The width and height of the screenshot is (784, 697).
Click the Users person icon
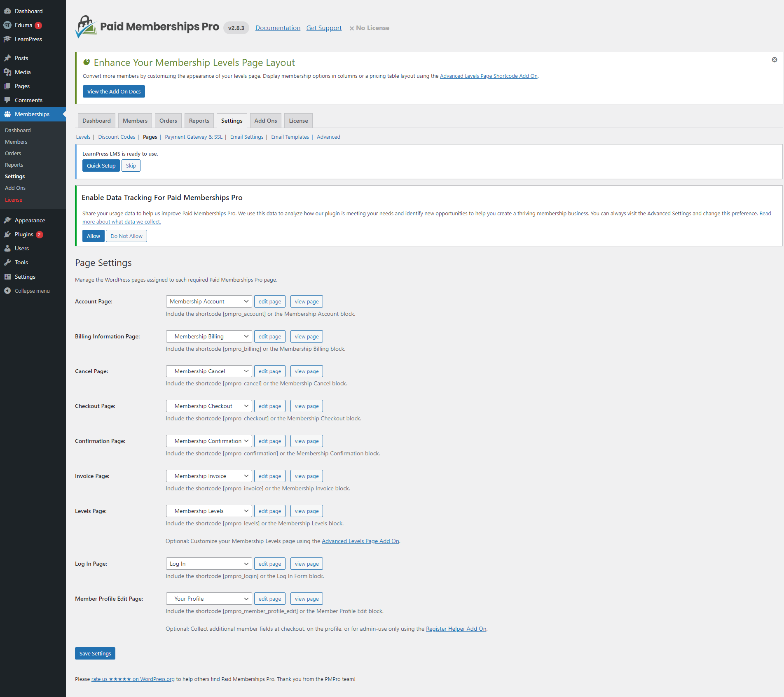7,248
